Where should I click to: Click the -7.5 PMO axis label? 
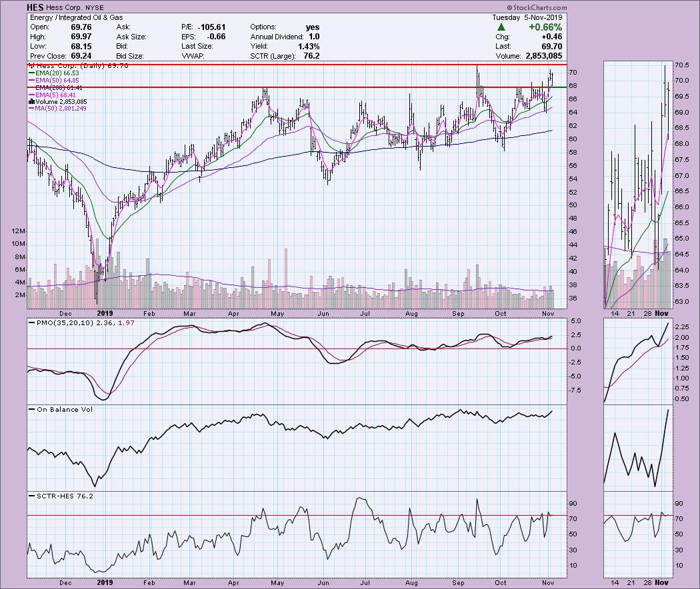pos(575,390)
